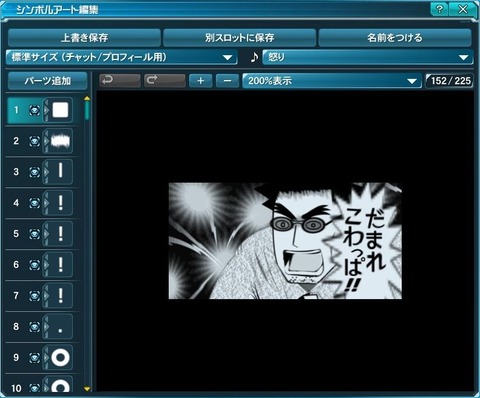Select layer 7 exclamation mark thumbnail
480x398 pixels.
click(x=60, y=296)
